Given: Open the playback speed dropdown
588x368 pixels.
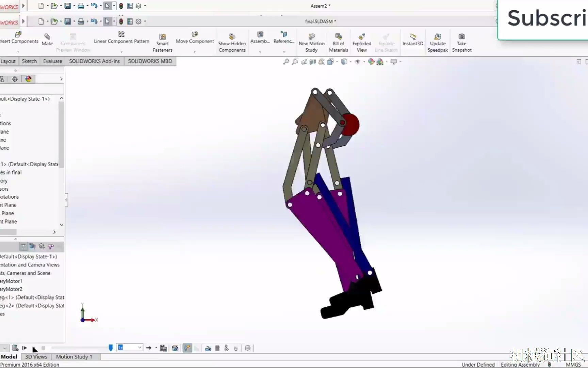Looking at the screenshot, I should click(139, 347).
